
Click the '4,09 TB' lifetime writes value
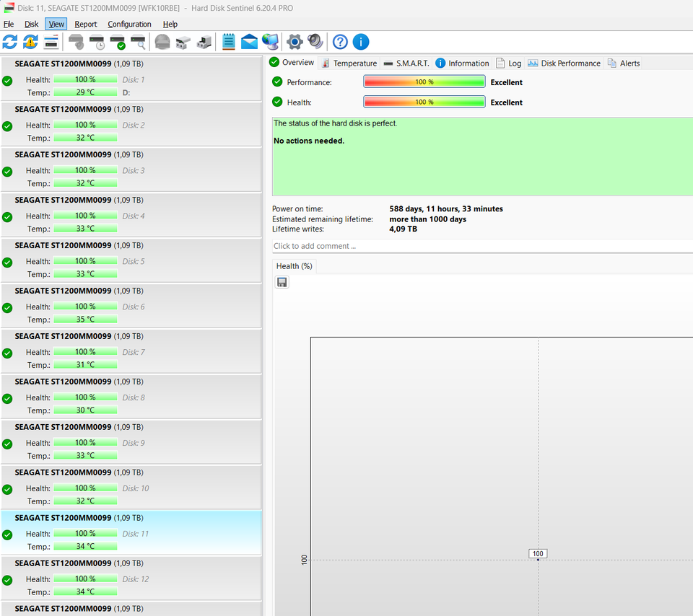point(403,229)
